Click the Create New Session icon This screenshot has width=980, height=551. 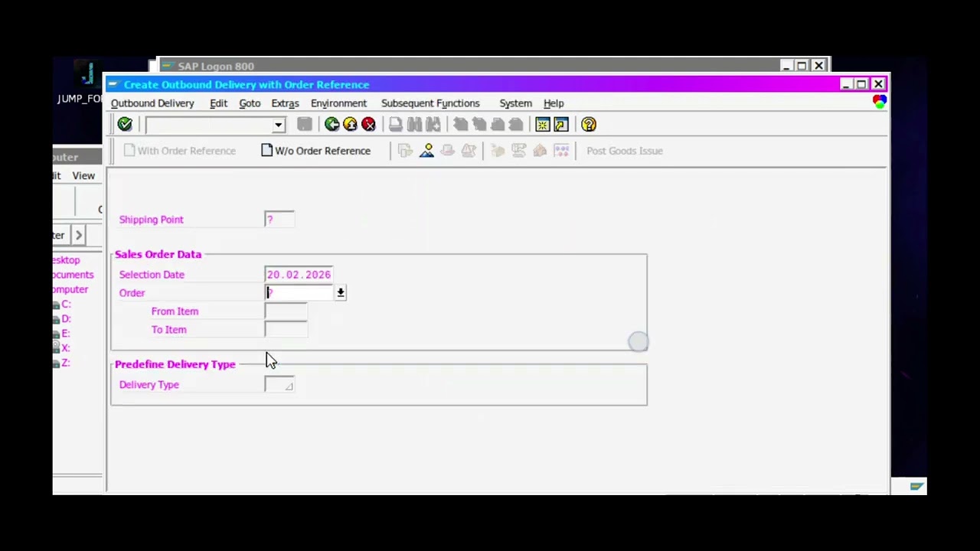tap(543, 124)
